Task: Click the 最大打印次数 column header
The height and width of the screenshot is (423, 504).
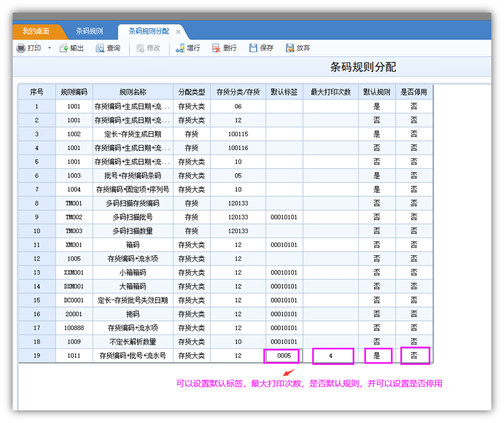Action: point(330,92)
